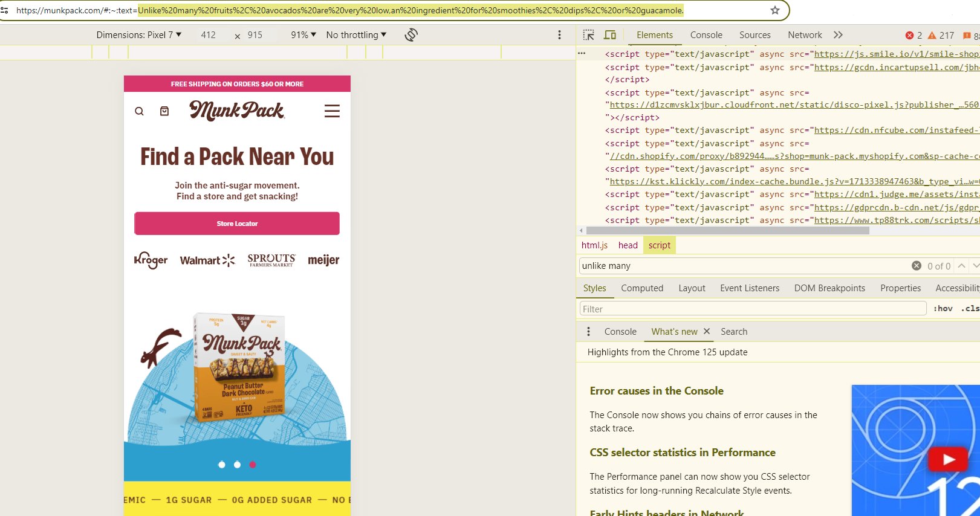The image size is (980, 516).
Task: Open the drawer Search tab
Action: [x=734, y=332]
